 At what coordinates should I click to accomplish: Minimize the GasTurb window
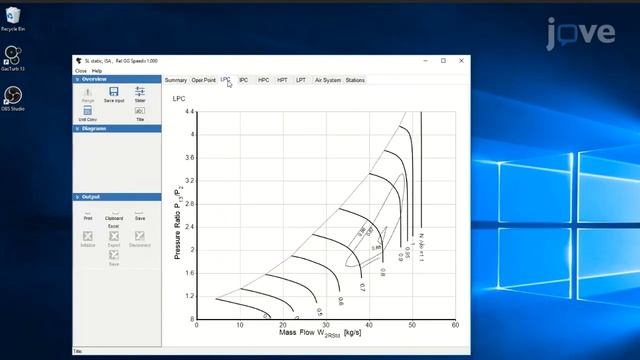point(425,61)
